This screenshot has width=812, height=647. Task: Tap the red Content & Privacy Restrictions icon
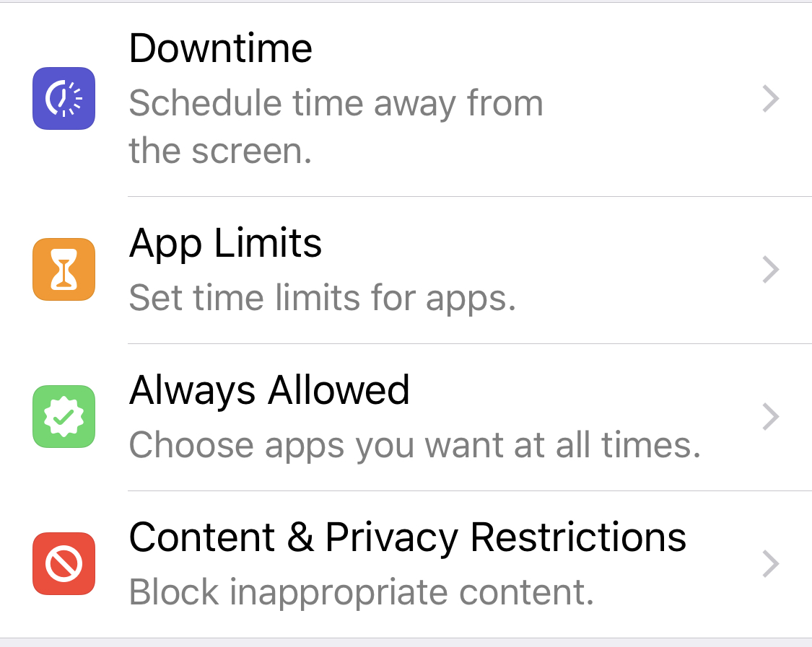click(x=64, y=563)
